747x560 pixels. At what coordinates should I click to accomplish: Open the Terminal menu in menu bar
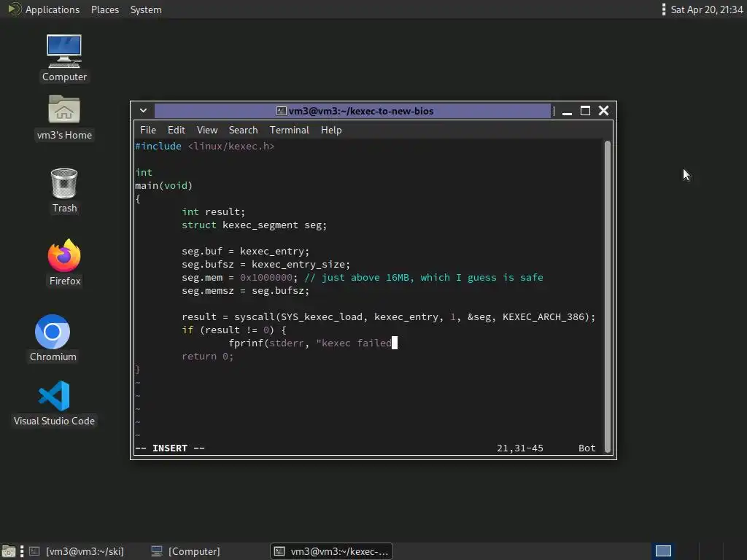289,130
